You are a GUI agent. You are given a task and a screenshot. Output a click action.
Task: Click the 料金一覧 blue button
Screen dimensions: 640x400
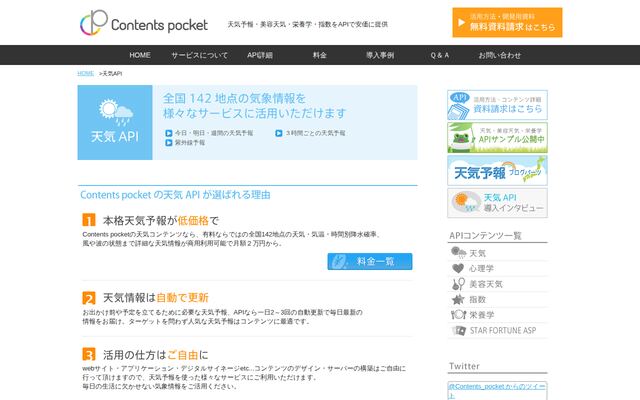click(370, 261)
